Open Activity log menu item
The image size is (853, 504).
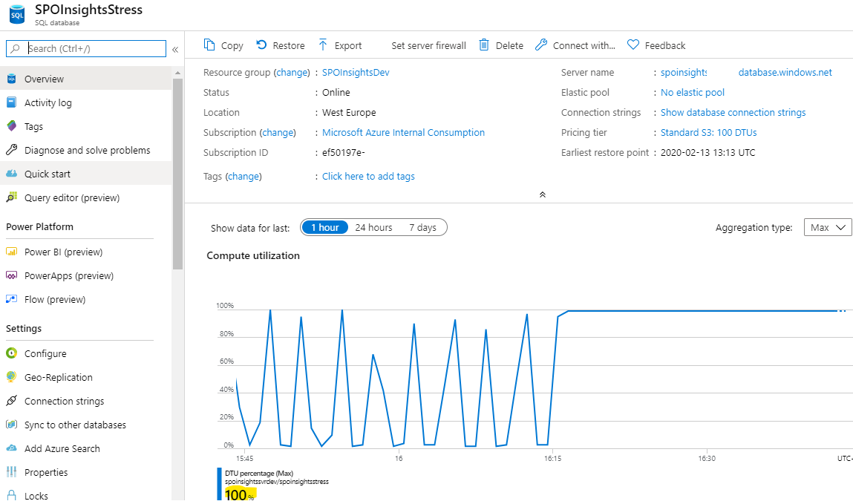tap(86, 102)
